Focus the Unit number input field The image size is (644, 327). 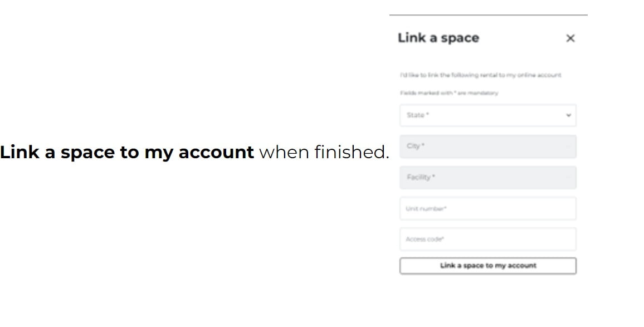coord(487,209)
